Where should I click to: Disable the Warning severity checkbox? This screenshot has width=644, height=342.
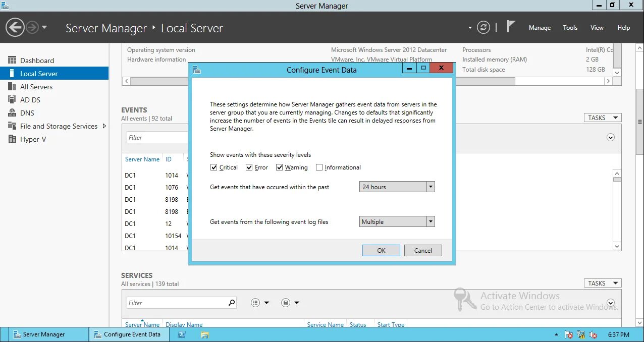click(x=279, y=167)
